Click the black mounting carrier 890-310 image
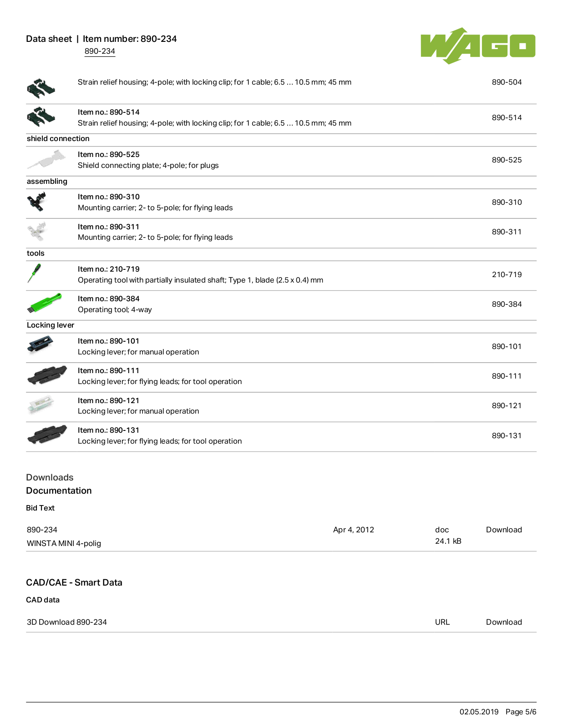 (x=36, y=202)
